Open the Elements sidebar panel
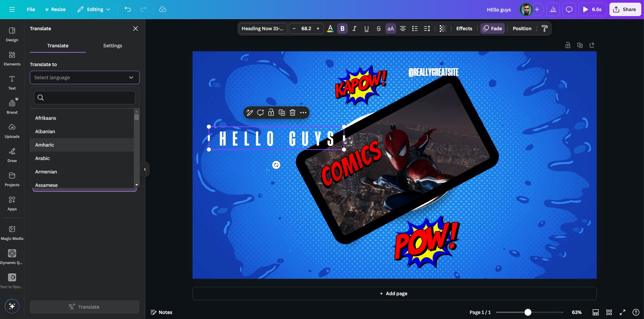The height and width of the screenshot is (319, 644). [12, 58]
